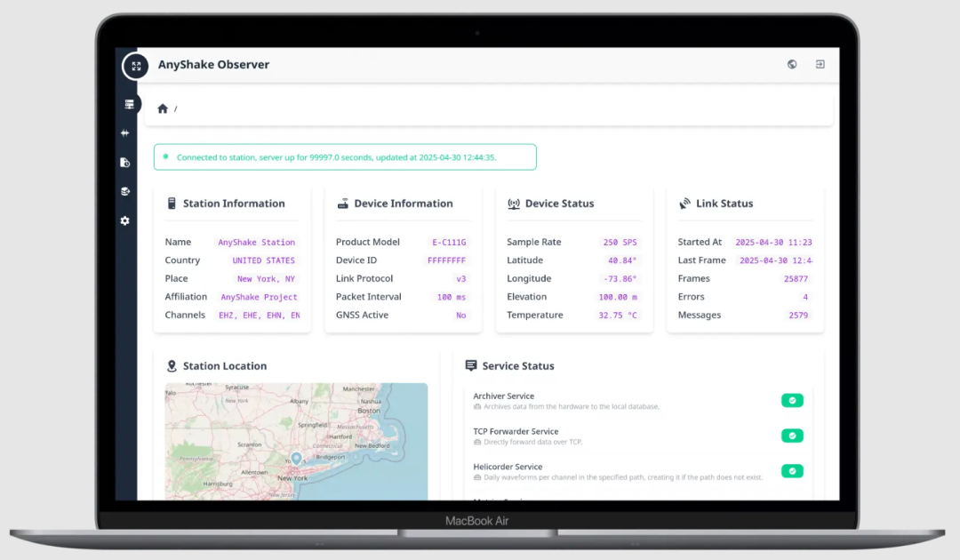The height and width of the screenshot is (560, 960).
Task: Click the Device Information card icon
Action: tap(343, 204)
